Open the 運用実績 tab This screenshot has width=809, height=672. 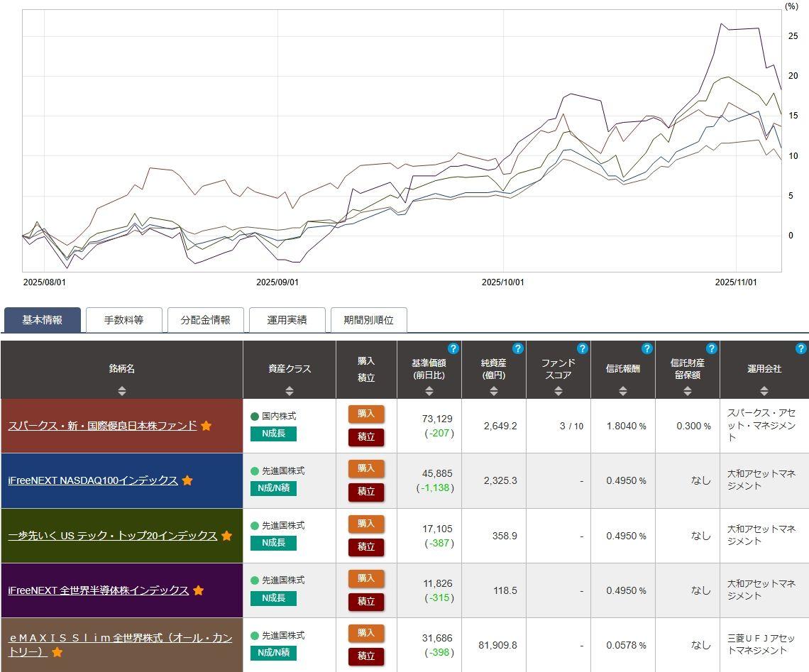287,320
